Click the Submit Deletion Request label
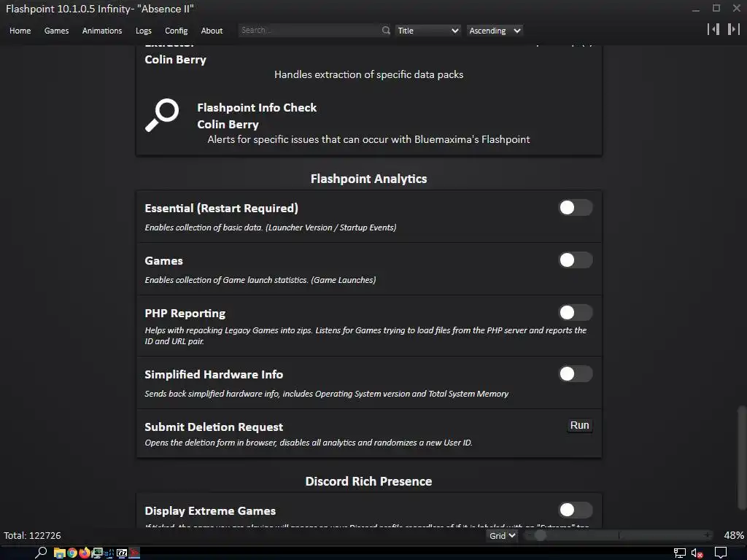 214,427
